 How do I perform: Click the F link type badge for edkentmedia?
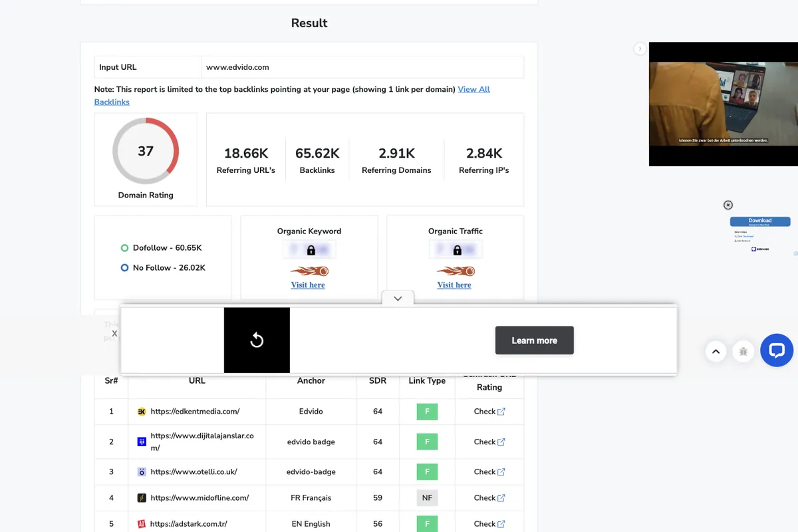click(427, 412)
